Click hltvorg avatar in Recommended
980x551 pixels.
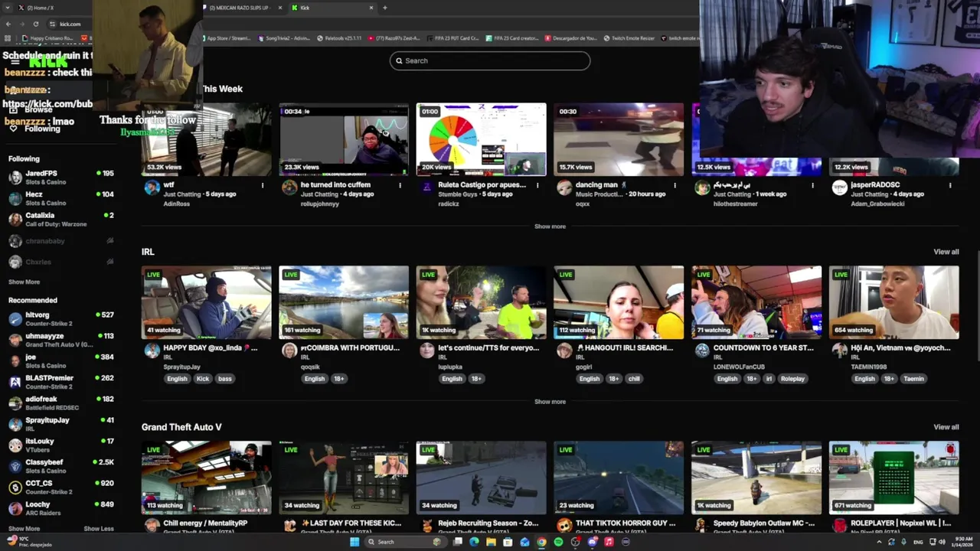click(x=15, y=318)
